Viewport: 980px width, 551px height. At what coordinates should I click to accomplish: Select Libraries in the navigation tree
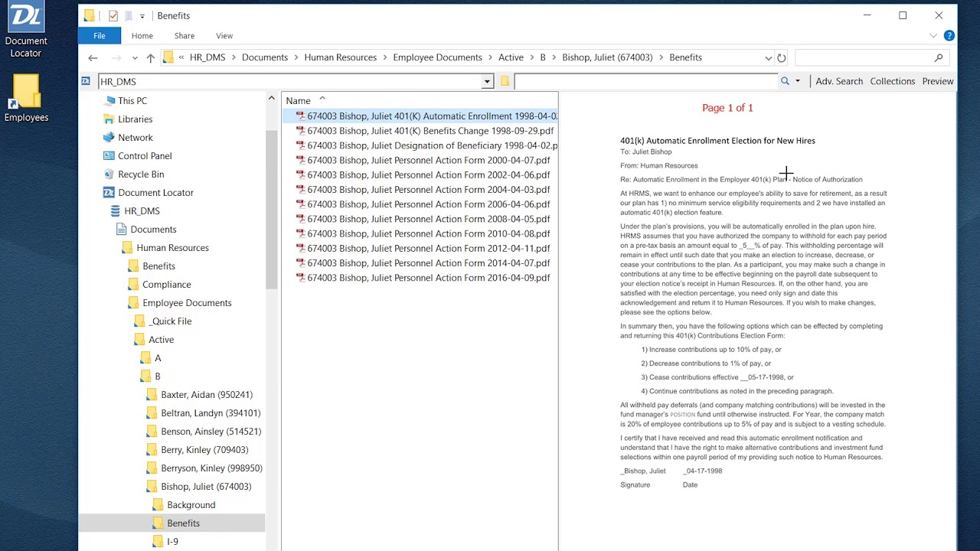(x=135, y=119)
